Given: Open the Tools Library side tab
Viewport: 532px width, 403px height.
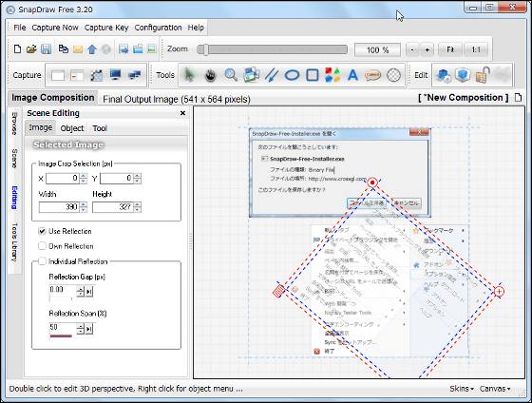Looking at the screenshot, I should [14, 242].
